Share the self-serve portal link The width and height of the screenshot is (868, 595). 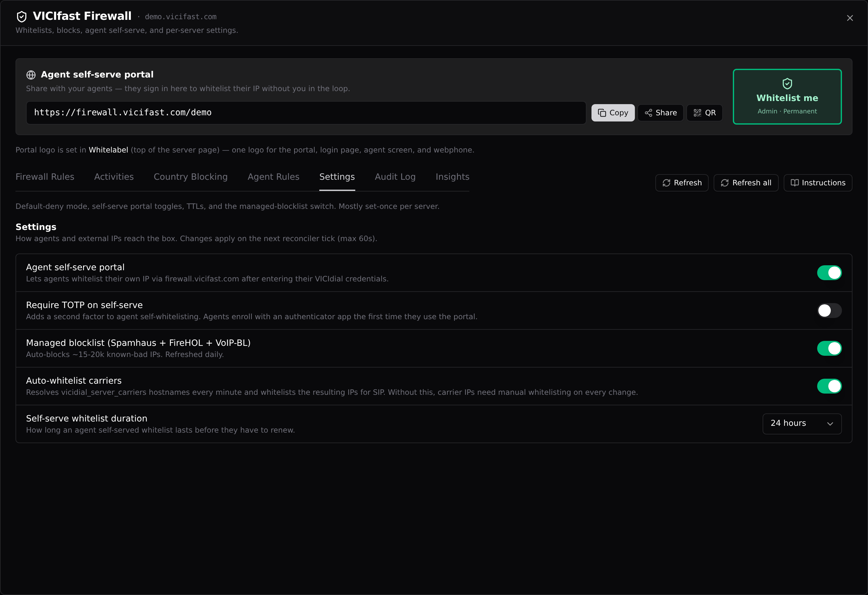tap(660, 113)
